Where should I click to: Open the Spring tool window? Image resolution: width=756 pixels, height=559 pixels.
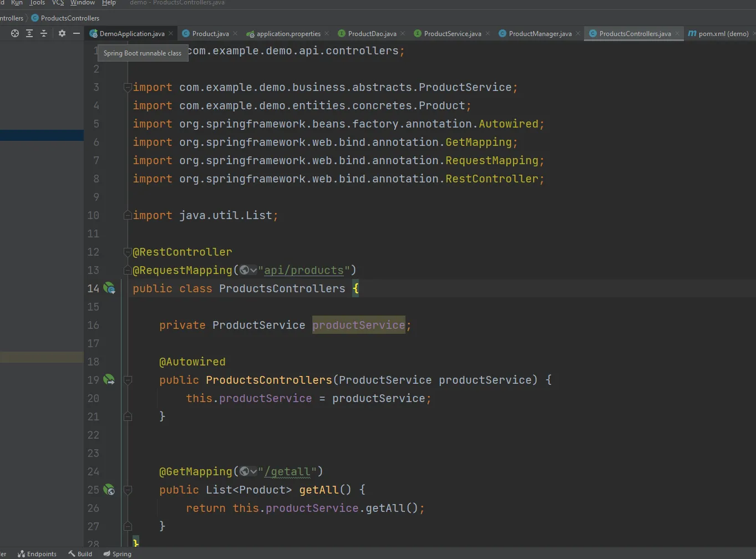tap(118, 553)
